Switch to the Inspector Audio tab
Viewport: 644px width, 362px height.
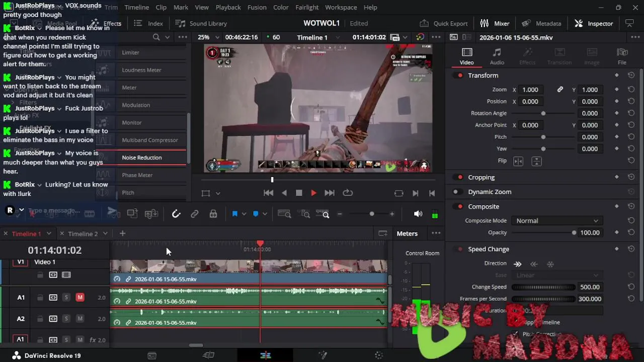(x=497, y=56)
